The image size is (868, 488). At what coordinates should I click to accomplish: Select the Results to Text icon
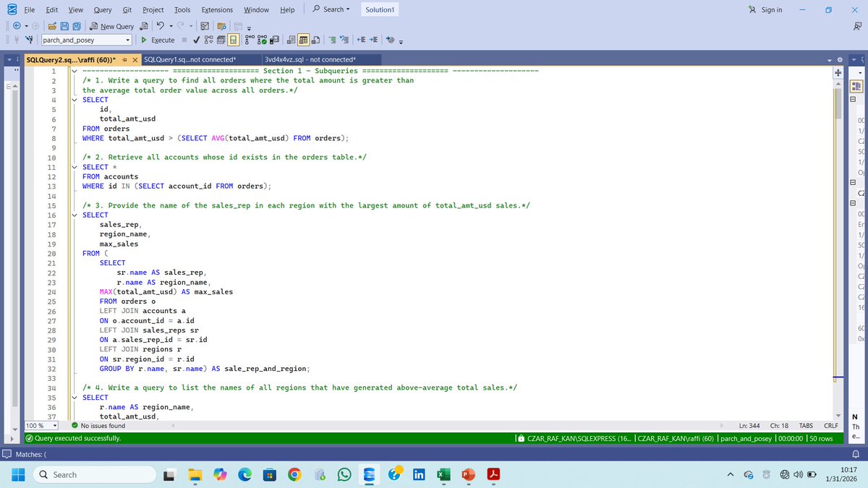click(291, 40)
